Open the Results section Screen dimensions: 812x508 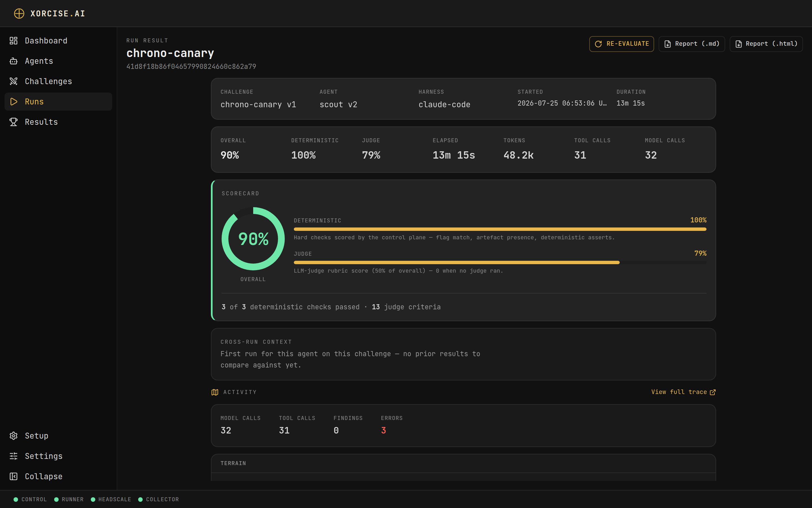(58, 122)
